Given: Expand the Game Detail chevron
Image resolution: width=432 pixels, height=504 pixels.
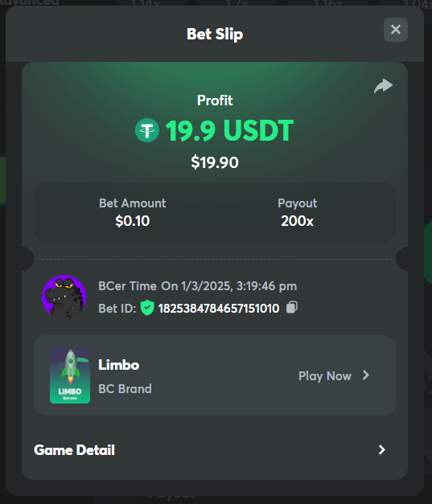Looking at the screenshot, I should coord(382,449).
